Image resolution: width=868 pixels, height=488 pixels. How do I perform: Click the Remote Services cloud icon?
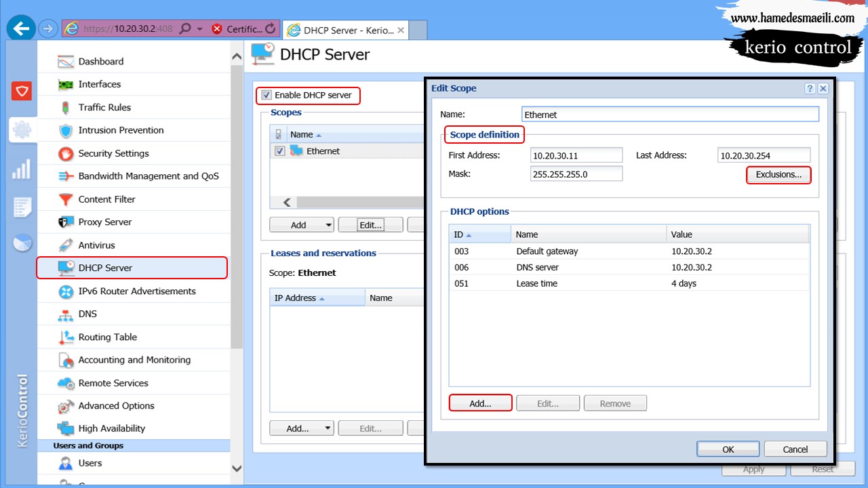pyautogui.click(x=66, y=383)
